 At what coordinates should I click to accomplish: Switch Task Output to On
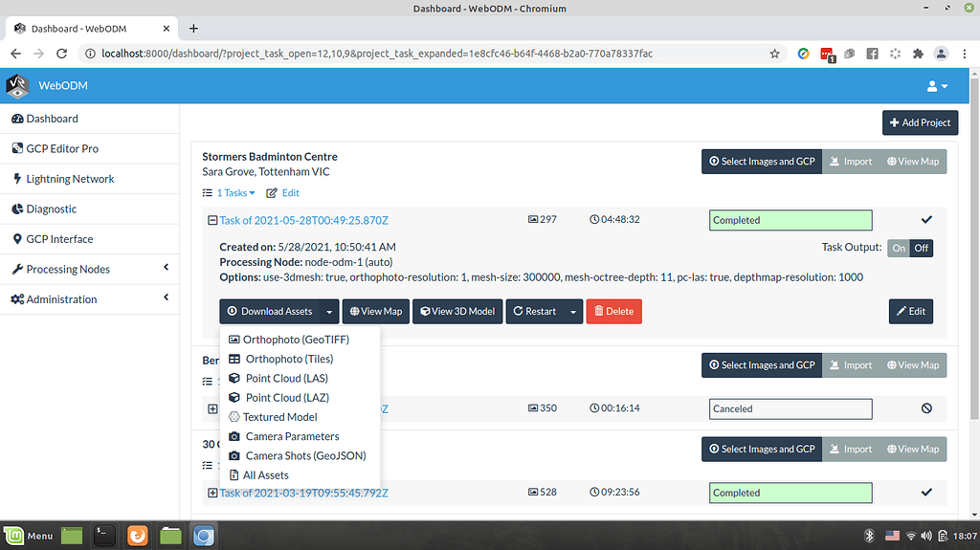point(899,248)
